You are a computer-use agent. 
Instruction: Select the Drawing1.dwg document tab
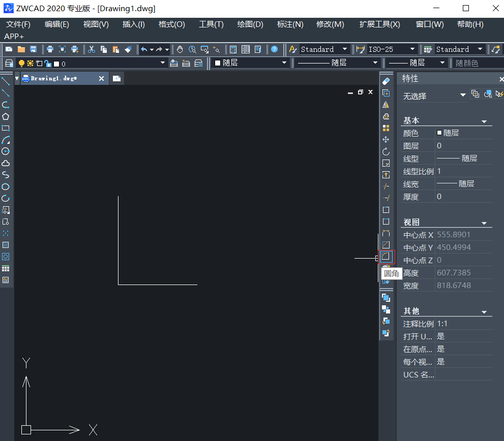56,78
